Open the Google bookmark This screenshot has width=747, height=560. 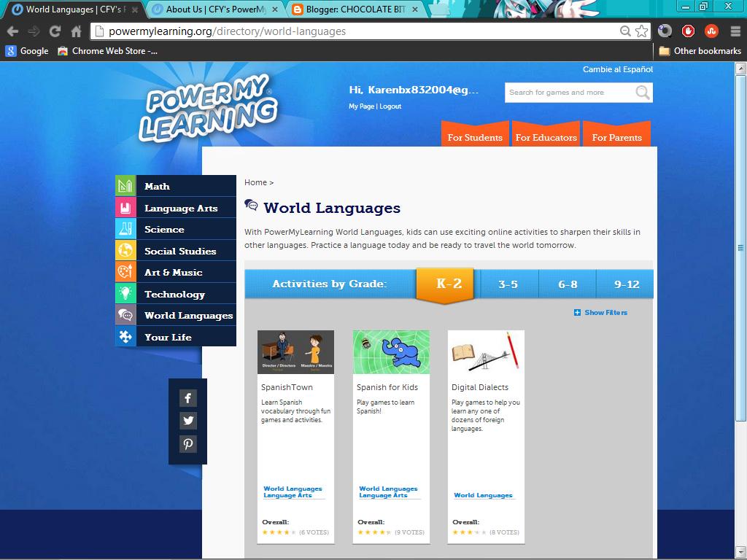pos(27,51)
